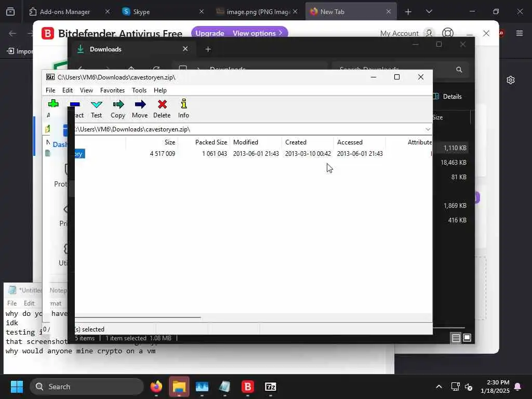
Task: Open the Windows Start menu
Action: [17, 387]
